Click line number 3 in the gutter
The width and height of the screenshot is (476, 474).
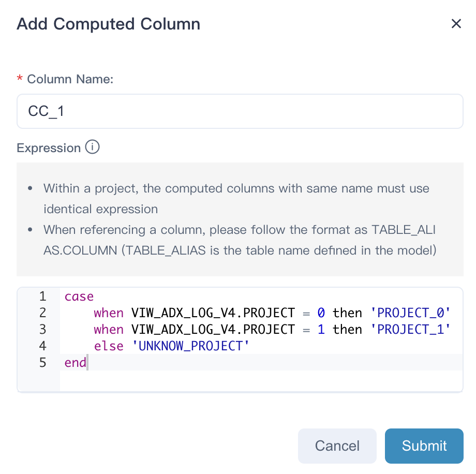pyautogui.click(x=42, y=330)
